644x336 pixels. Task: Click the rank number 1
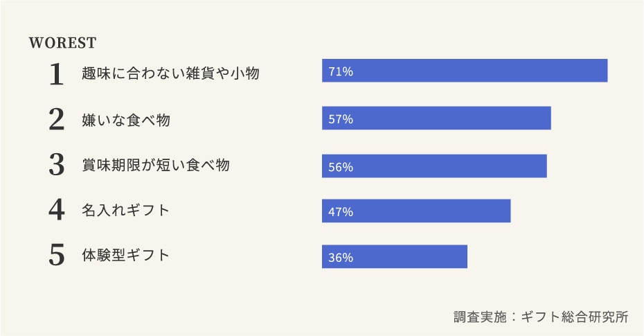click(x=57, y=74)
